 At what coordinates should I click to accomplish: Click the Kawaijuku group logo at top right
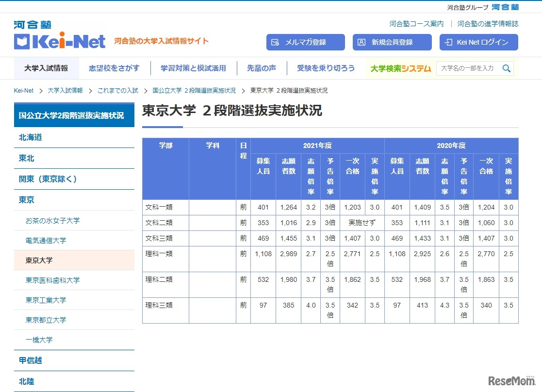(x=505, y=7)
